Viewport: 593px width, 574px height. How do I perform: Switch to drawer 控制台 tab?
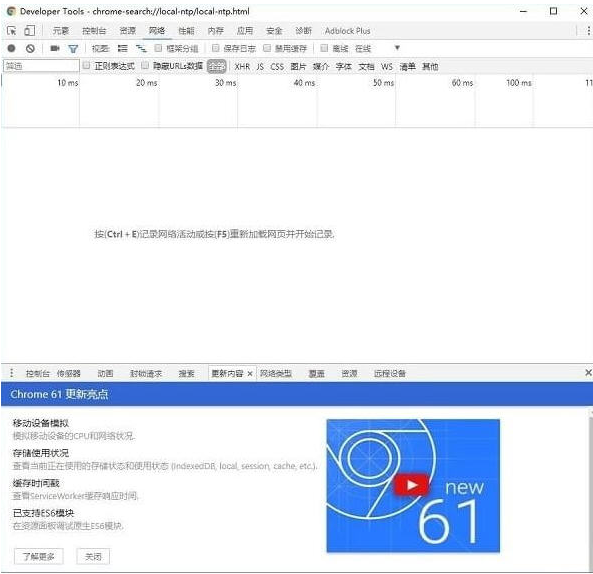[x=37, y=374]
